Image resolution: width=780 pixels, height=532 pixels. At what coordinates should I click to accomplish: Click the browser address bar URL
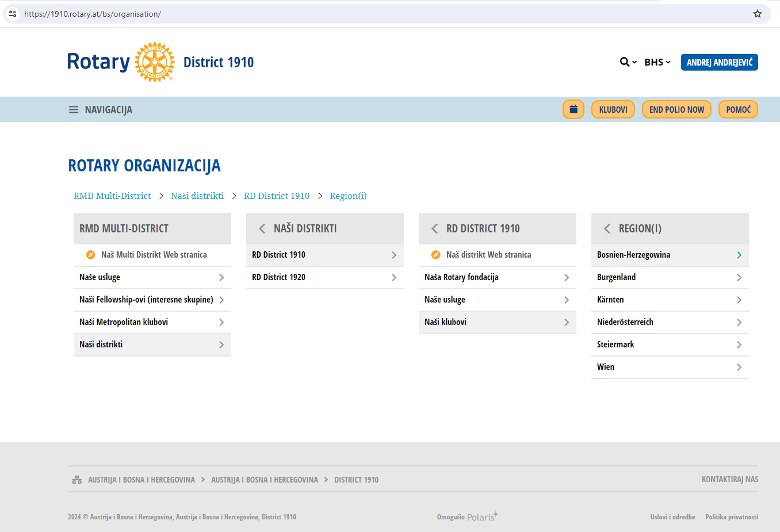click(x=93, y=14)
